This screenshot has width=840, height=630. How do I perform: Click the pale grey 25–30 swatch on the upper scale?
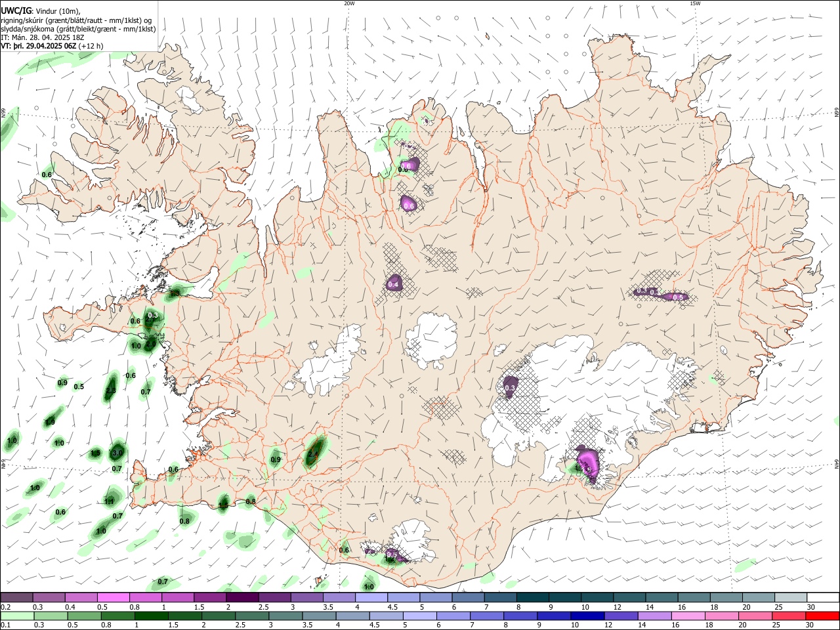[x=790, y=597]
